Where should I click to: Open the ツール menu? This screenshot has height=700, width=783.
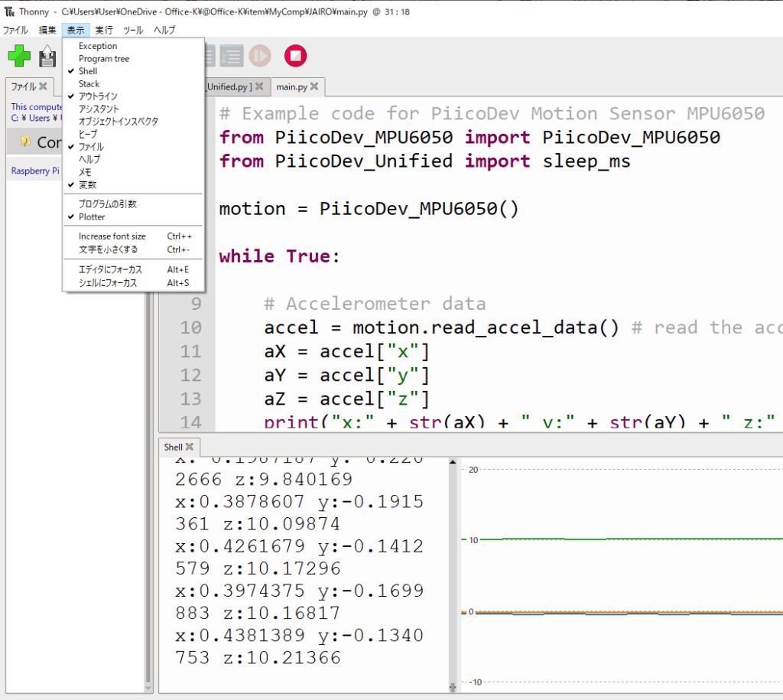[133, 30]
